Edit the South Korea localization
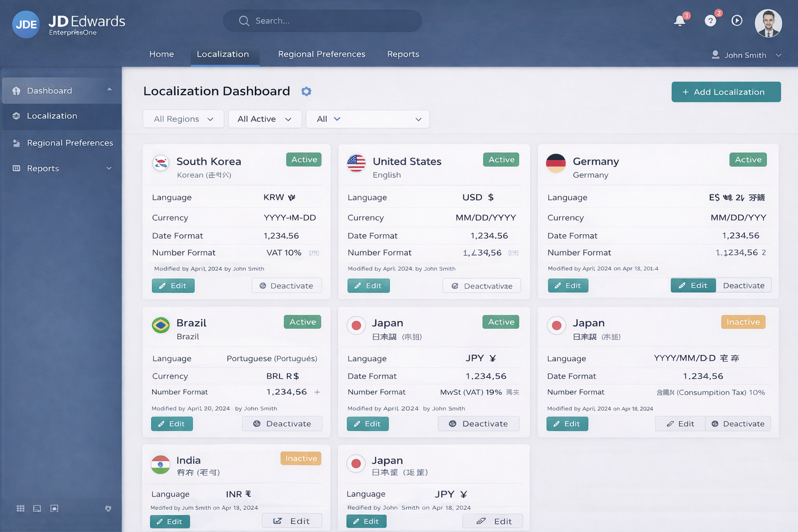Screen dimensions: 798x532 (173, 286)
